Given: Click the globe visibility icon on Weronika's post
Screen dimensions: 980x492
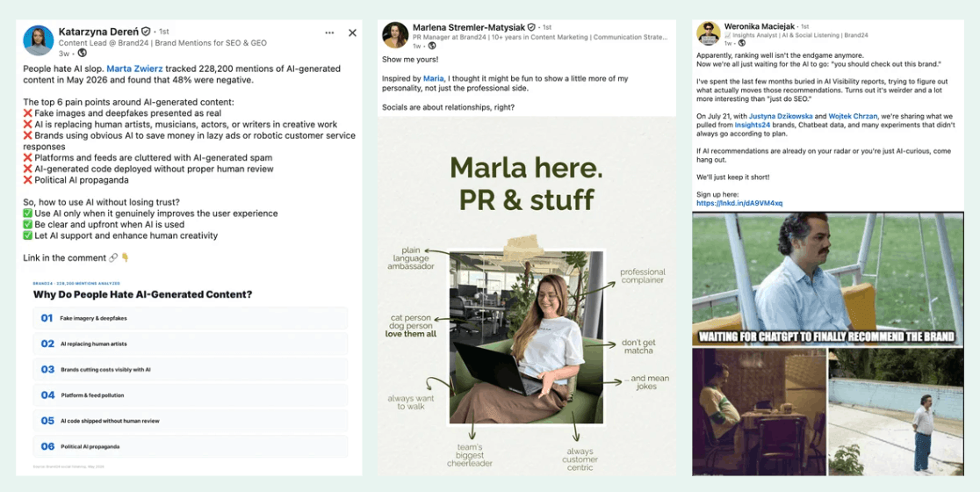Looking at the screenshot, I should pos(742,43).
